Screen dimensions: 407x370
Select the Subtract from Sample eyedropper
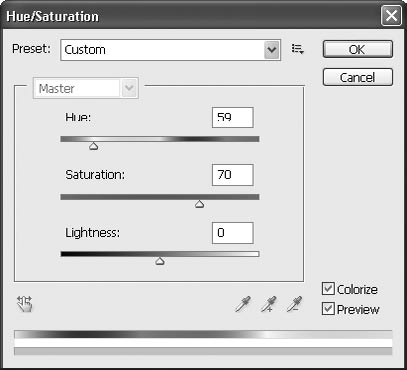point(295,304)
